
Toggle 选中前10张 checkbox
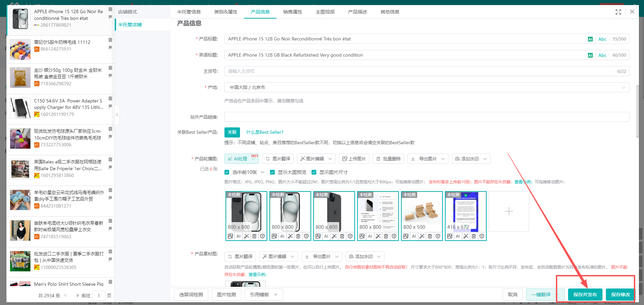point(227,172)
